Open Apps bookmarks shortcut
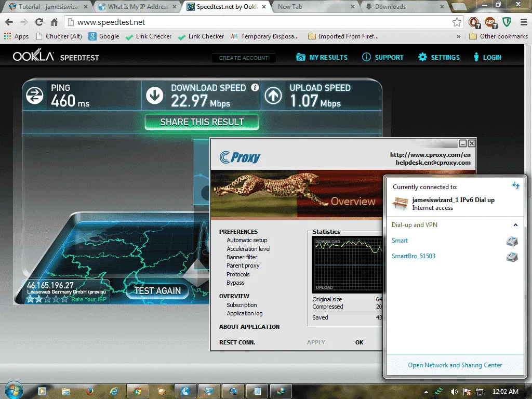The width and height of the screenshot is (532, 399). [x=16, y=36]
